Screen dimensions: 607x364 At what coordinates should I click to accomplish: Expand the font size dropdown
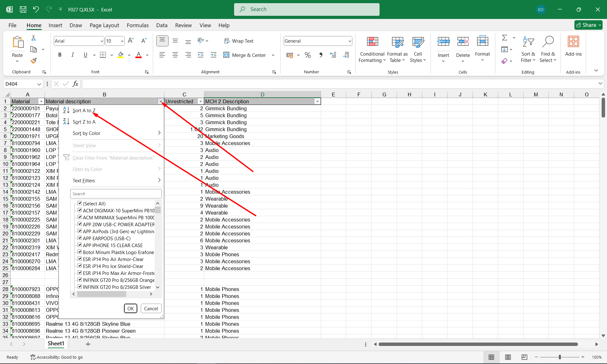(x=122, y=41)
